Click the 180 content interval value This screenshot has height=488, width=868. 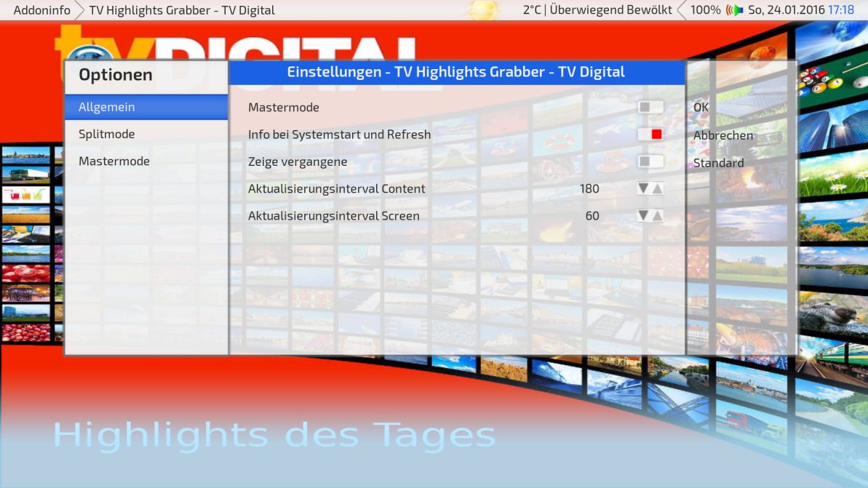589,188
